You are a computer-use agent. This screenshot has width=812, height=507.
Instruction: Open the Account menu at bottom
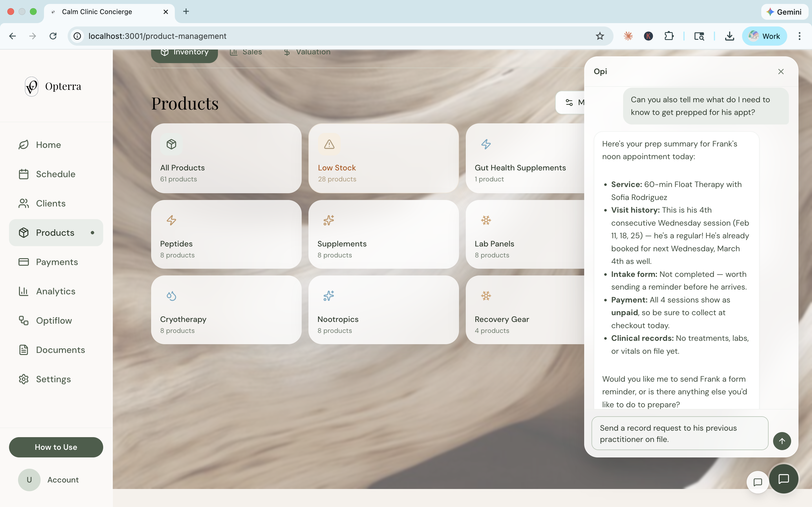(49, 479)
